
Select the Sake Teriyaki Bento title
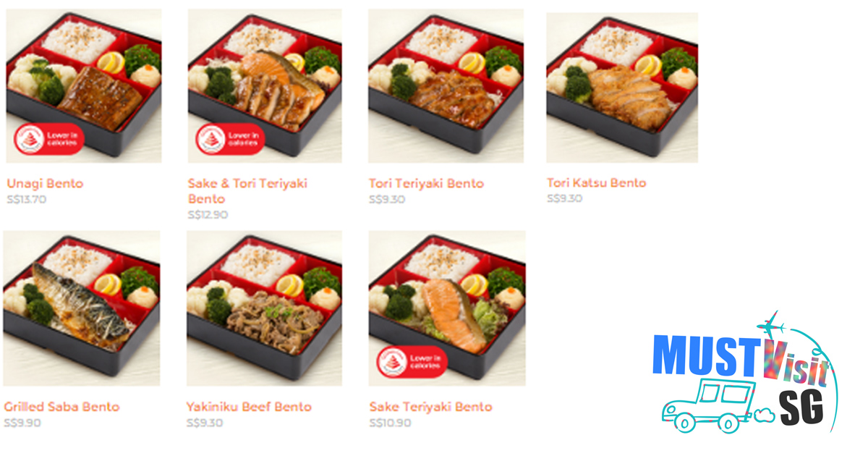coord(430,407)
